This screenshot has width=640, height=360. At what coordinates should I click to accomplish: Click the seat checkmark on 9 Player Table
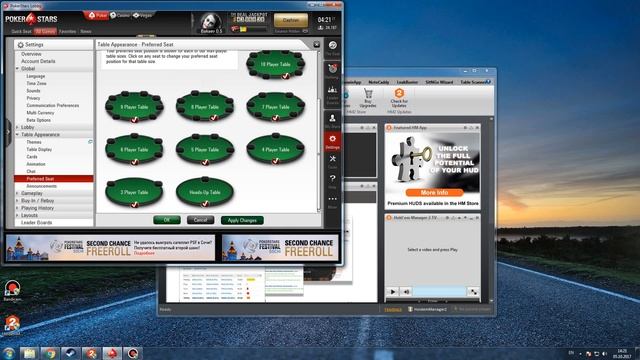click(135, 119)
